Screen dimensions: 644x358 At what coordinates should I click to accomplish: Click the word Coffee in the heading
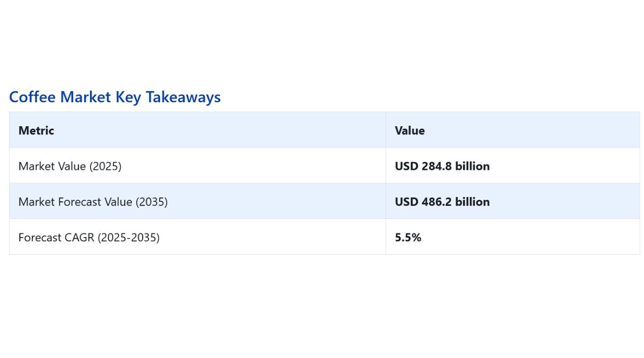tap(33, 97)
